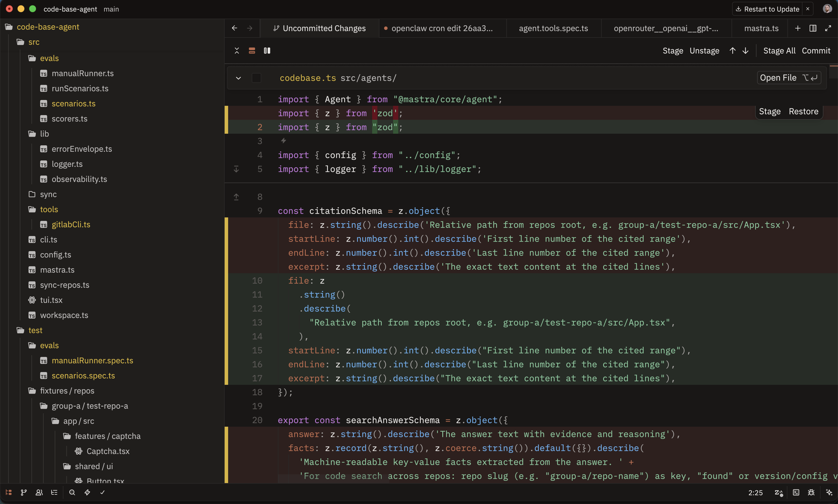838x504 pixels.
Task: Click Restore on the zod hunk
Action: tap(803, 111)
